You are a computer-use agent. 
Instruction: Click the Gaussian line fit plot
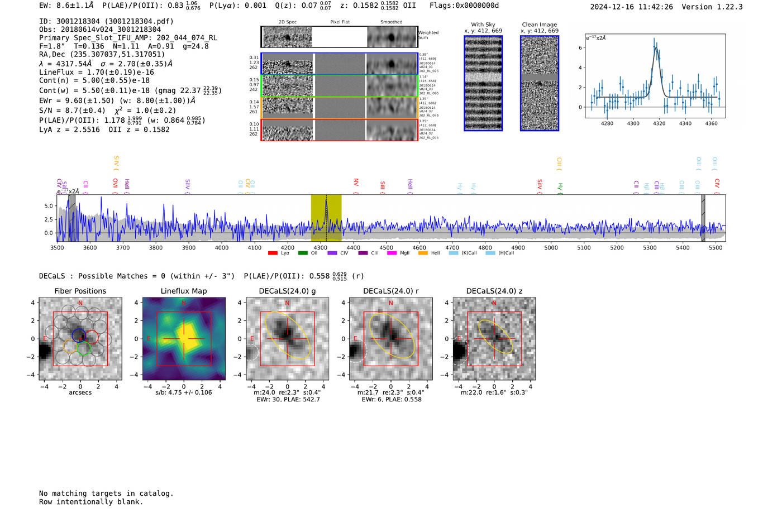pyautogui.click(x=655, y=76)
